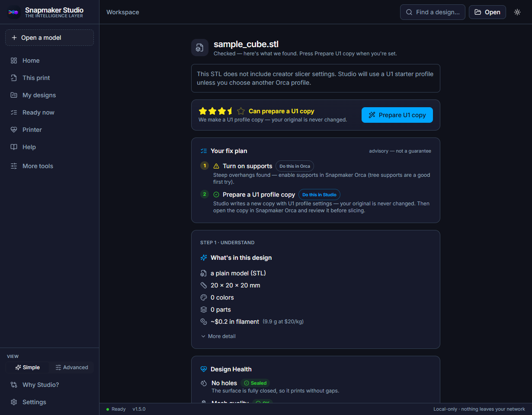Image resolution: width=532 pixels, height=415 pixels.
Task: Click the Settings gear icon
Action: click(x=14, y=402)
